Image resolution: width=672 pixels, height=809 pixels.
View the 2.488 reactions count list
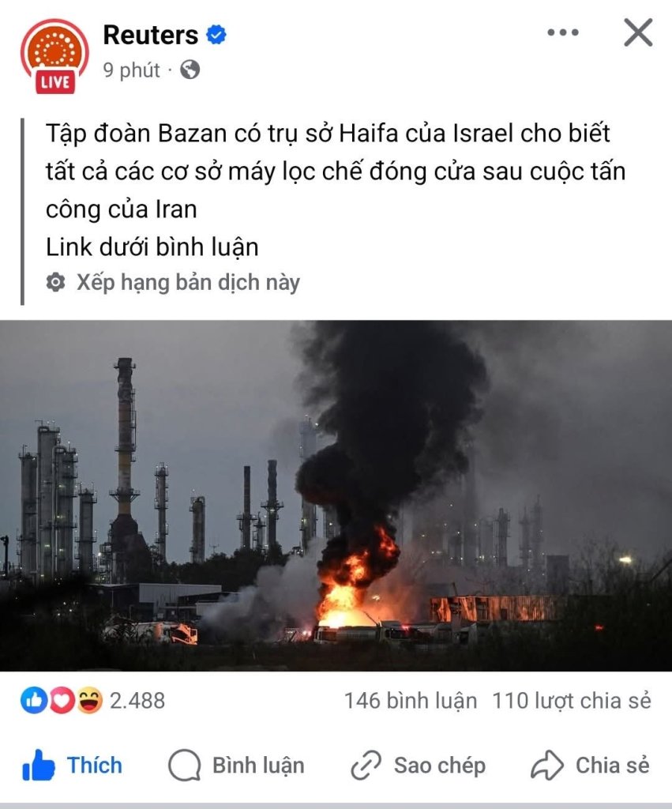137,701
